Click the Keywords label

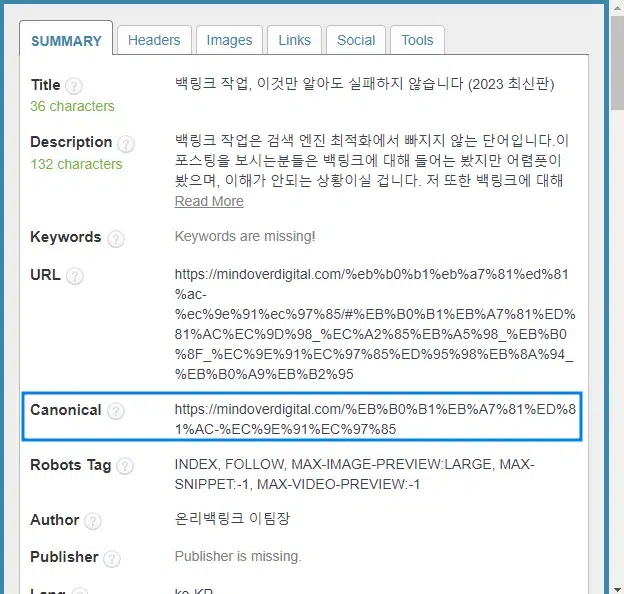[66, 237]
